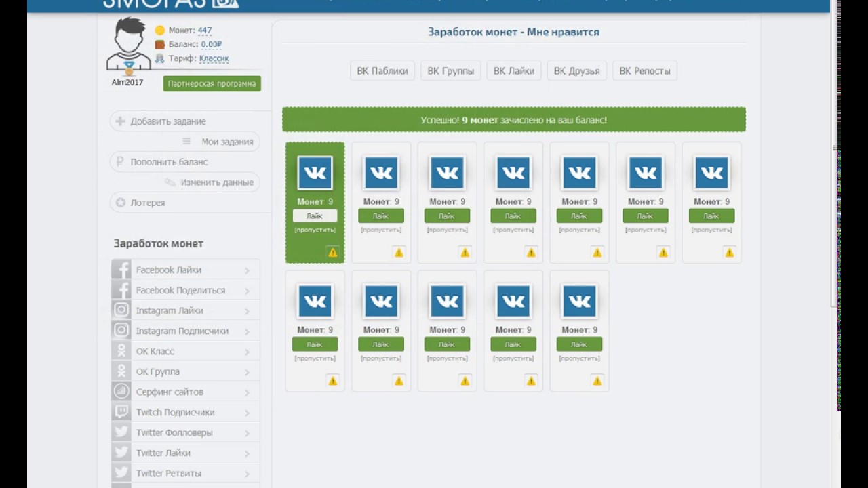Click the Заработок монет sidebar heading
Screen dimensions: 868x488
159,243
